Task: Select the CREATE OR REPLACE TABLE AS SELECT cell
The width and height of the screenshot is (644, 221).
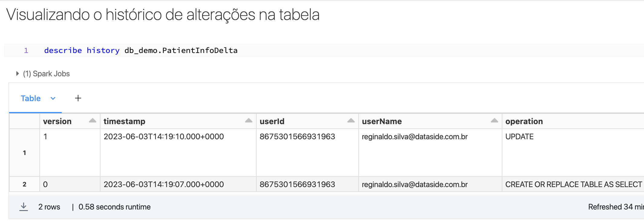Action: 573,184
